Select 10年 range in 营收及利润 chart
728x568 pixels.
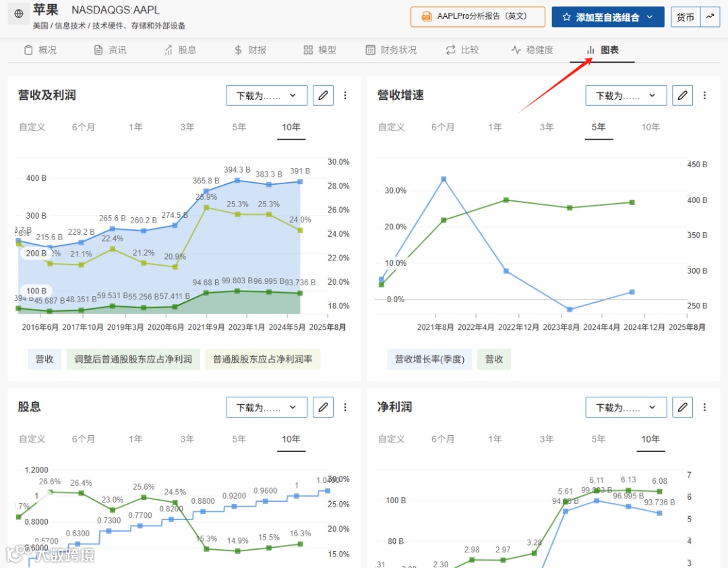tap(291, 127)
